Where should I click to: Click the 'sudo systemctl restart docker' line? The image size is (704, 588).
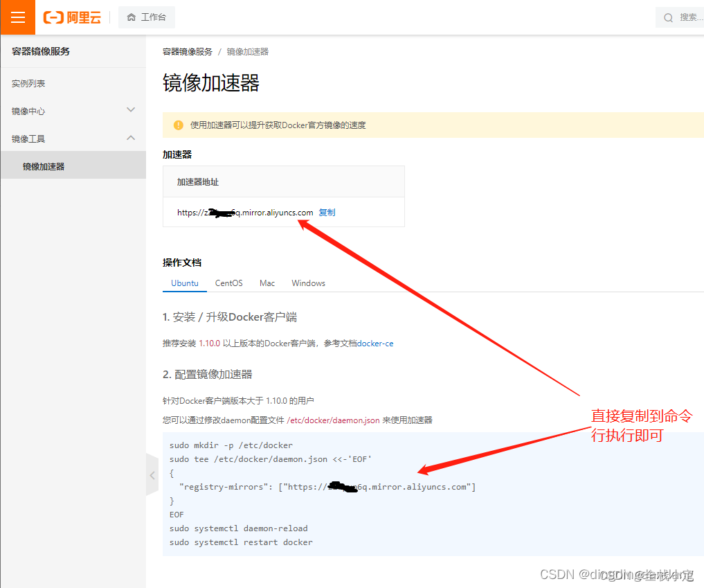tap(241, 542)
